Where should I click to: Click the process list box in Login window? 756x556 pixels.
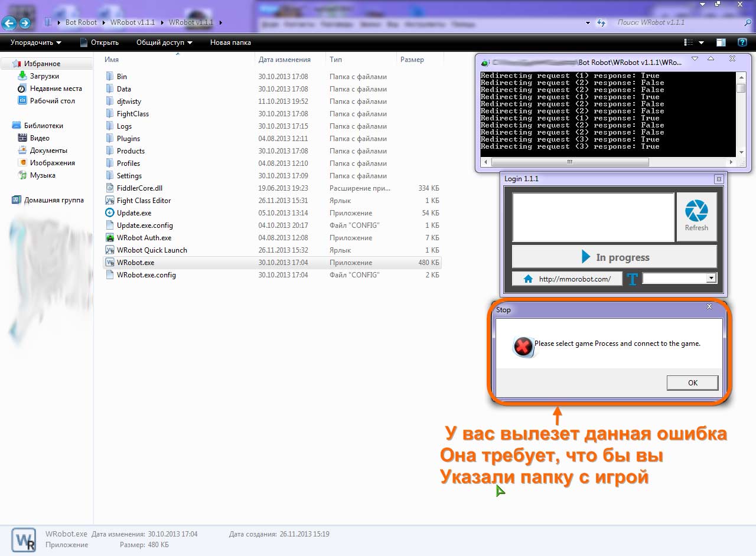593,217
